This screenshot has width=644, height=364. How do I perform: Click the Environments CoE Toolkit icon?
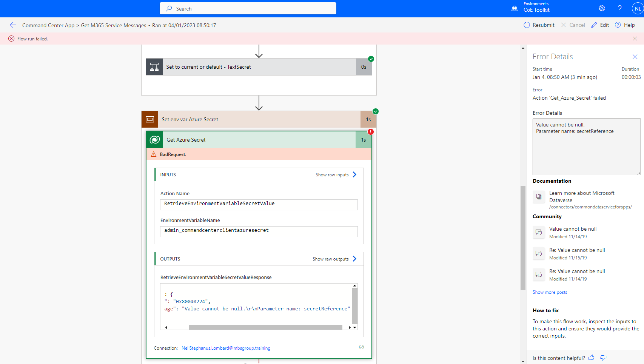point(514,8)
